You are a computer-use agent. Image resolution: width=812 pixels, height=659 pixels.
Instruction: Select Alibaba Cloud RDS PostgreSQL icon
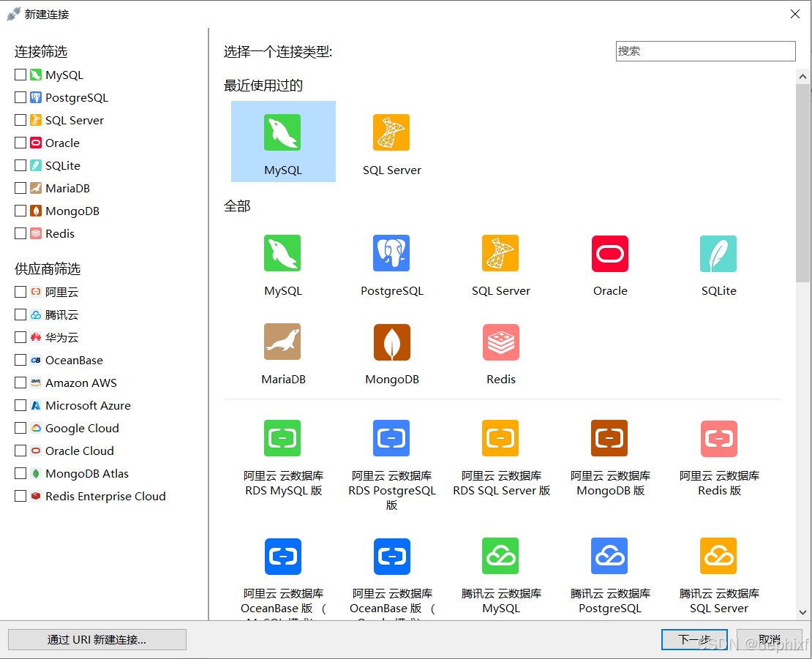coord(391,438)
